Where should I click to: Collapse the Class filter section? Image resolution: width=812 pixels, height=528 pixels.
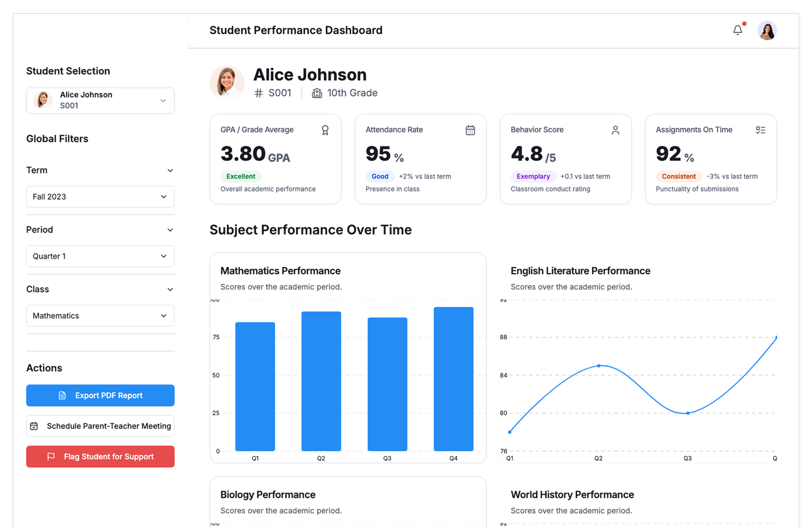(x=170, y=289)
